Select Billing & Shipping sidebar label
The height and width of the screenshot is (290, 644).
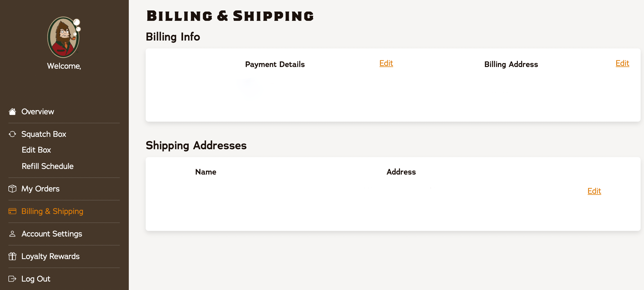pos(52,211)
